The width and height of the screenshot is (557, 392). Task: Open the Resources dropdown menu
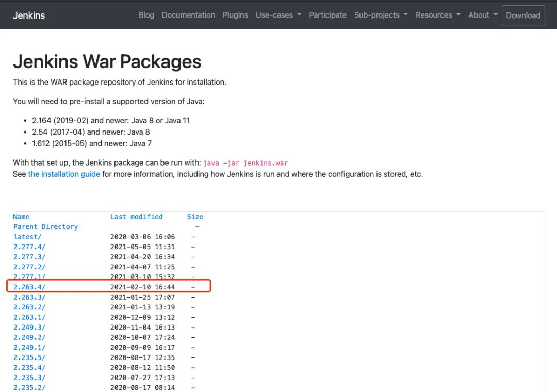click(x=437, y=15)
